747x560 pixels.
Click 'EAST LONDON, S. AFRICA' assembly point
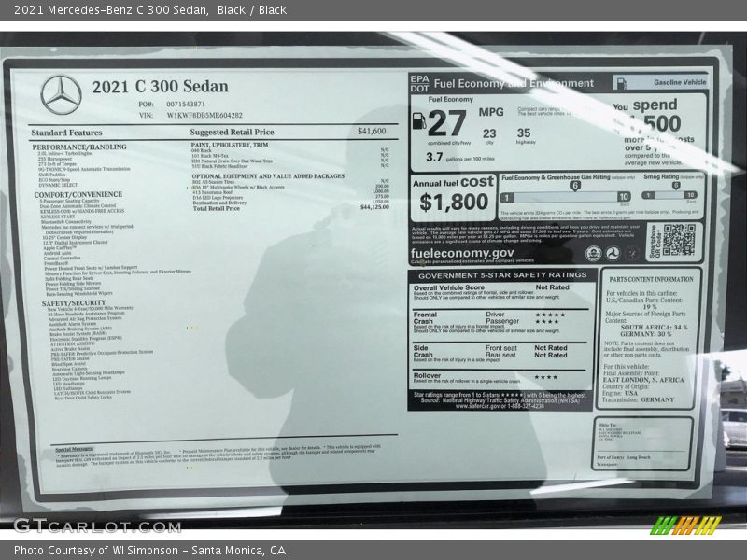[643, 380]
